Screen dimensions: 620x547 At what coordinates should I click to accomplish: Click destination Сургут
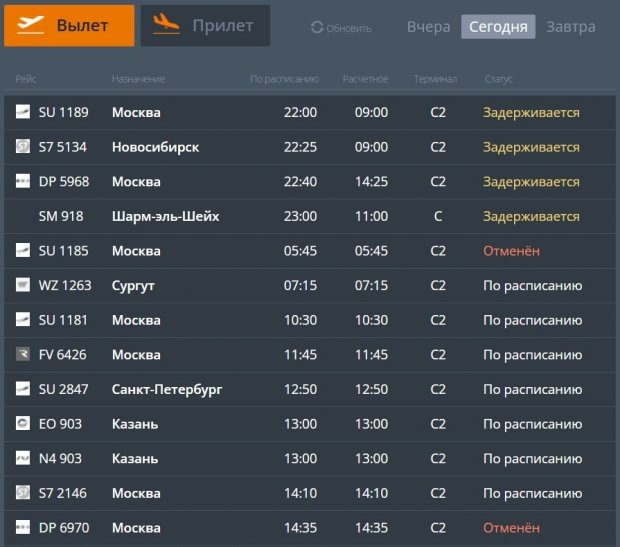(x=133, y=286)
